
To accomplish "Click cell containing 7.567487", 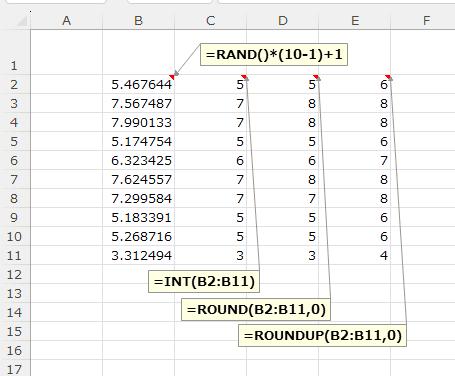I will (138, 103).
